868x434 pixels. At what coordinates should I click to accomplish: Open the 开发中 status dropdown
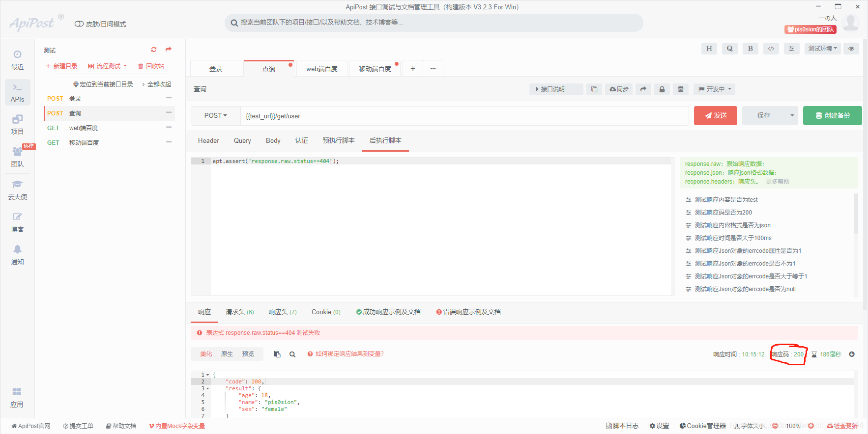click(x=715, y=89)
